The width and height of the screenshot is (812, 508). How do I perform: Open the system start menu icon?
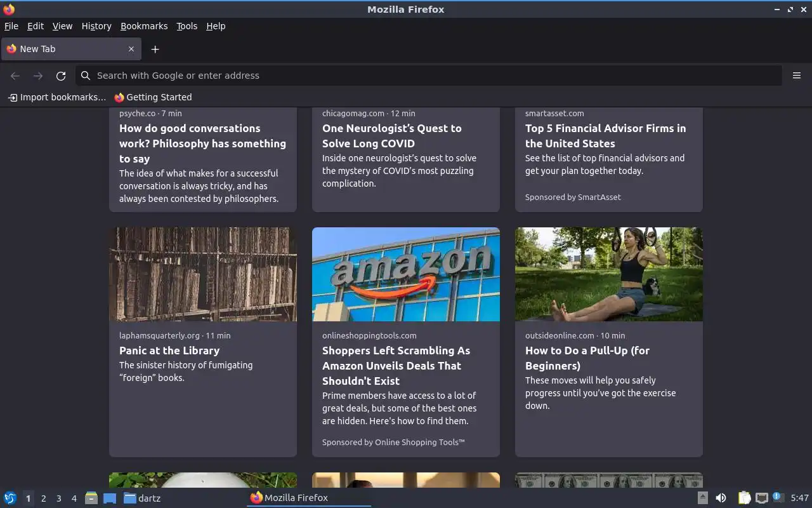pyautogui.click(x=10, y=498)
